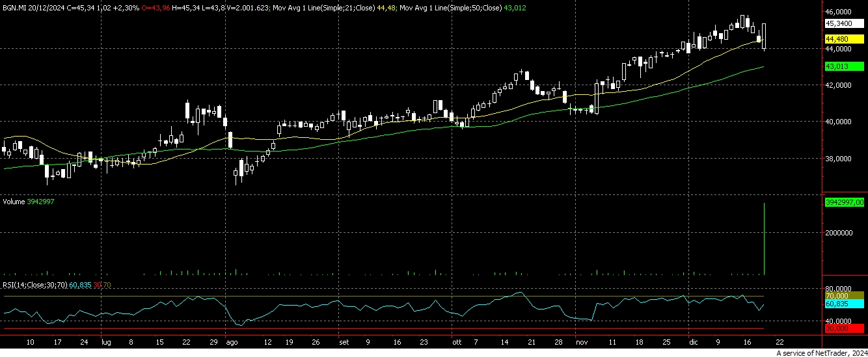Click the '14' date label on time axis
The width and height of the screenshot is (868, 357).
coord(504,341)
